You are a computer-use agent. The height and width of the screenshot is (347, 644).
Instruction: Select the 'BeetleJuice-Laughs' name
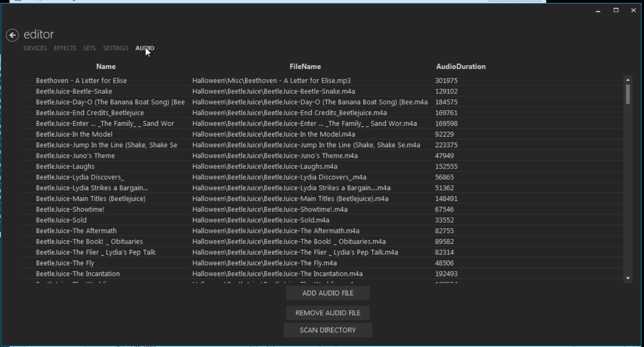(65, 167)
